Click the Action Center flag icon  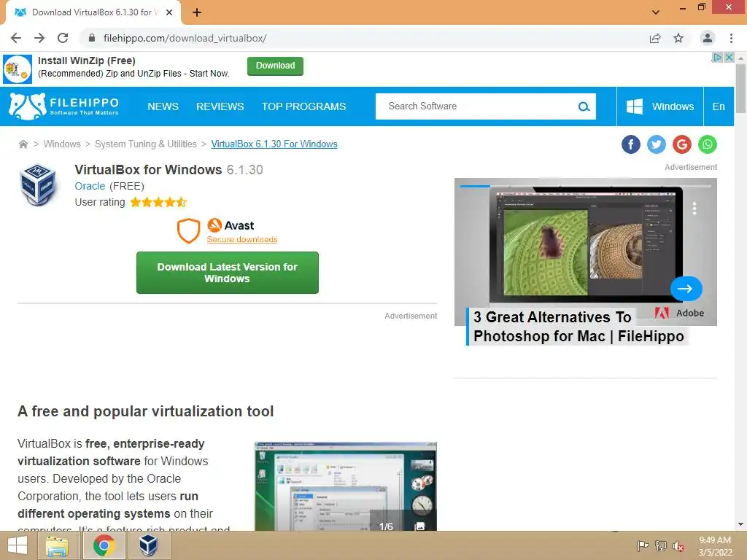[643, 546]
